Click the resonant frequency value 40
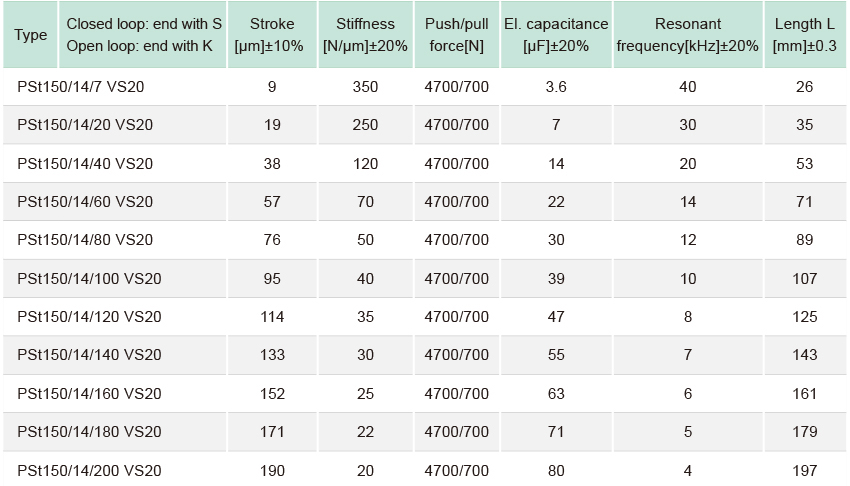The width and height of the screenshot is (850, 486). coord(688,87)
